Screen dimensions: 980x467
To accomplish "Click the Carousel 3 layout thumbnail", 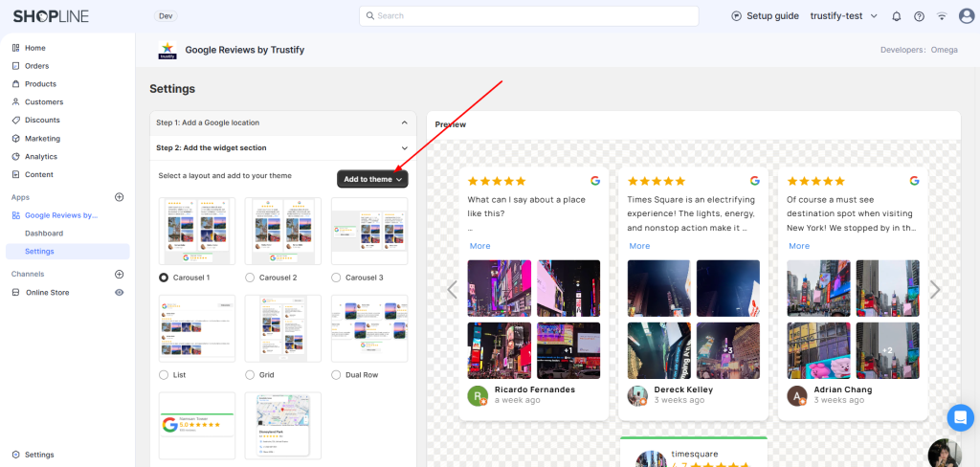I will point(369,232).
